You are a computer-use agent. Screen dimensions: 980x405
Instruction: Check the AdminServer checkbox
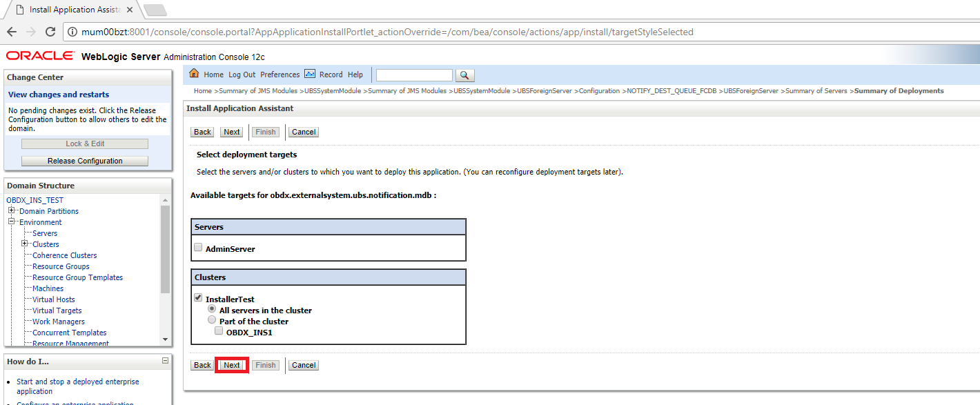(198, 248)
